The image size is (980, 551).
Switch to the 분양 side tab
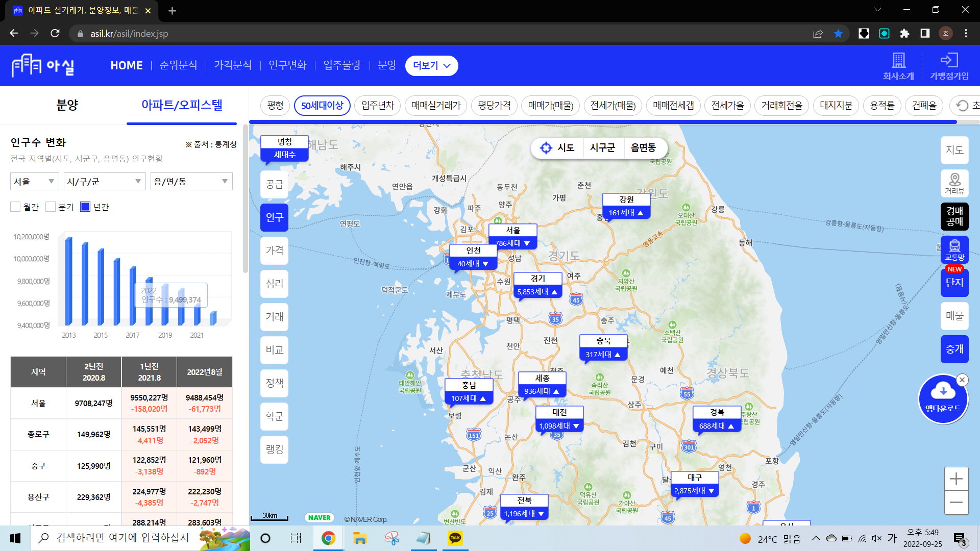[67, 105]
